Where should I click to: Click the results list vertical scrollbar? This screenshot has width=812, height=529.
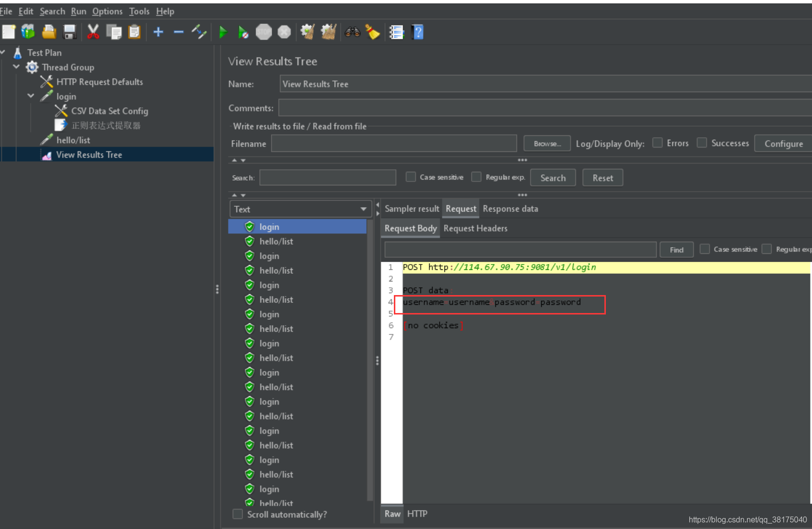[x=370, y=360]
